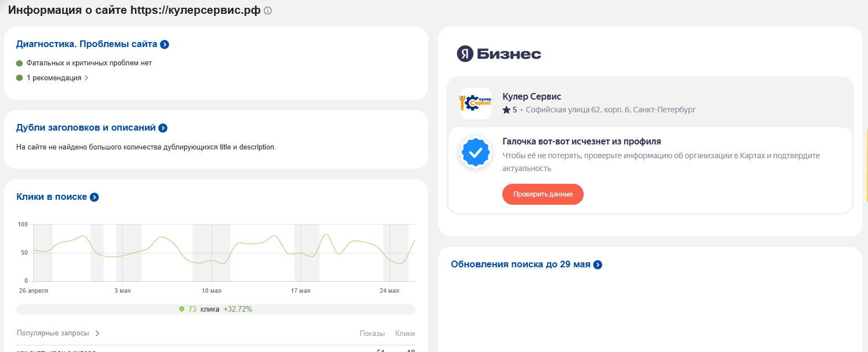Click the arrow icon beside Клики в поиске

[x=94, y=197]
